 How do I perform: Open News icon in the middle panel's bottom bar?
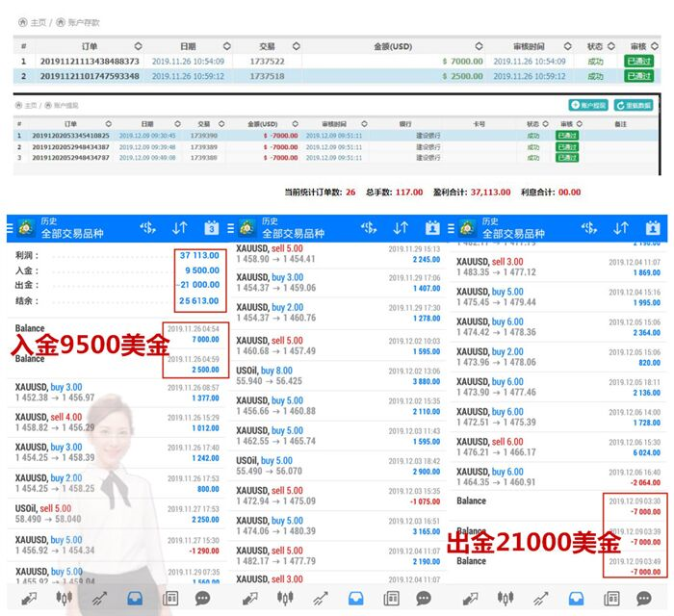click(391, 599)
